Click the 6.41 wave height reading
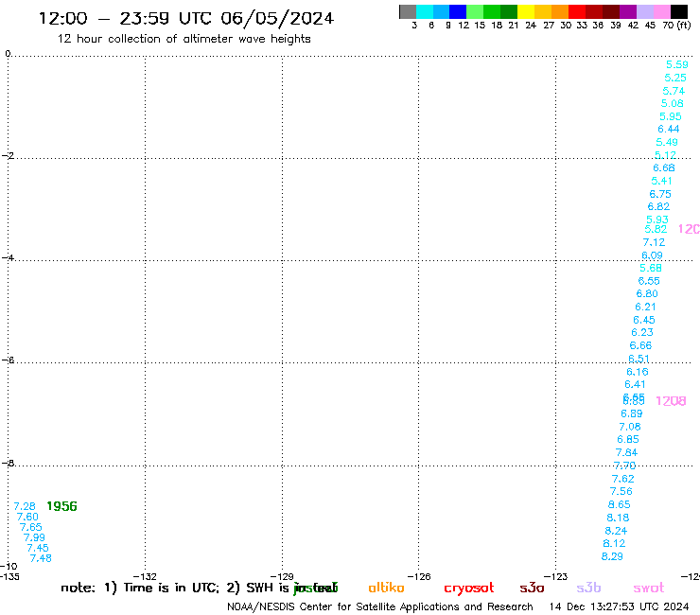This screenshot has height=615, width=700. (635, 384)
